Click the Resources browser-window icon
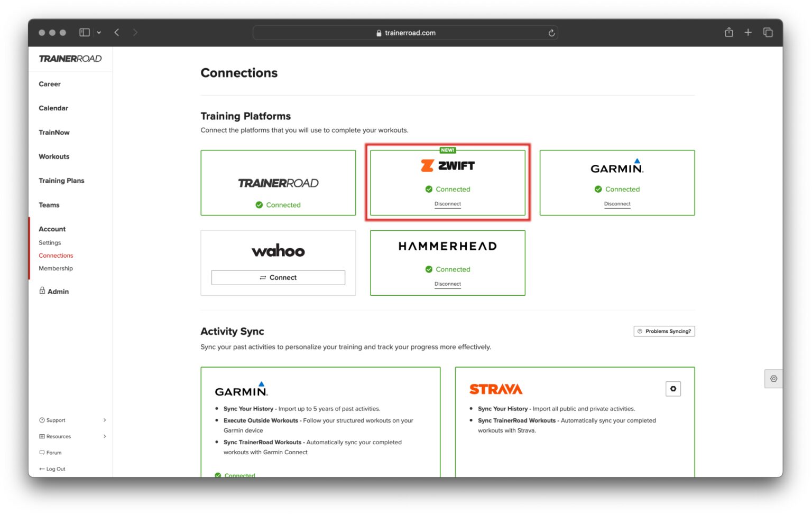Image resolution: width=812 pixels, height=516 pixels. click(42, 436)
